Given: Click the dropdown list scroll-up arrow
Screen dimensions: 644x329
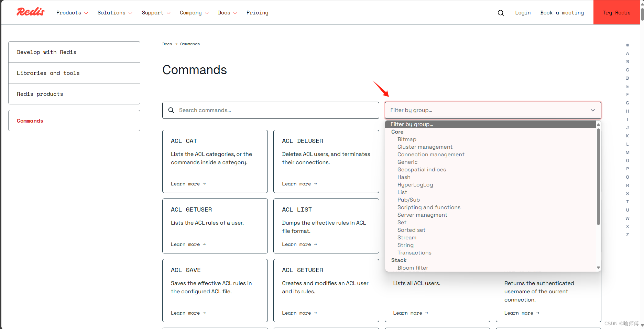Looking at the screenshot, I should coord(598,124).
